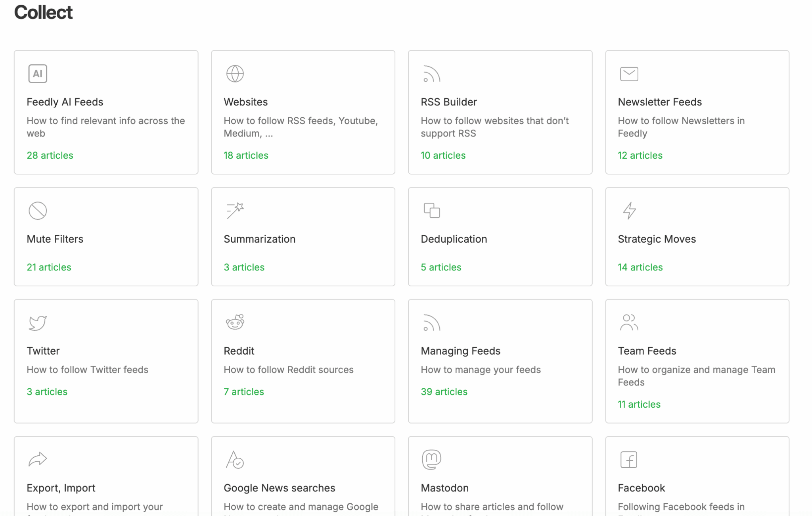The image size is (812, 516).
Task: Click the Twitter bird icon
Action: pos(38,322)
